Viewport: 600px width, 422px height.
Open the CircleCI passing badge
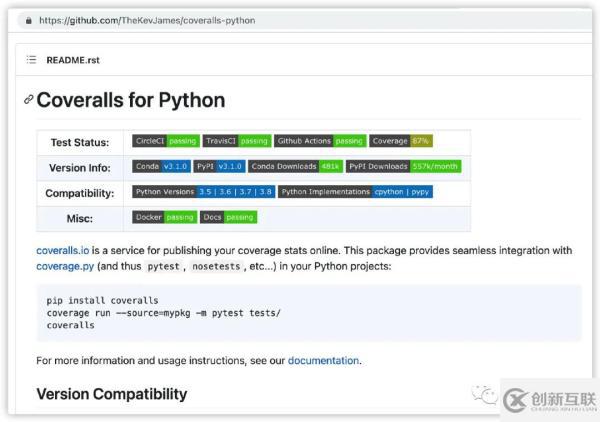[x=165, y=141]
